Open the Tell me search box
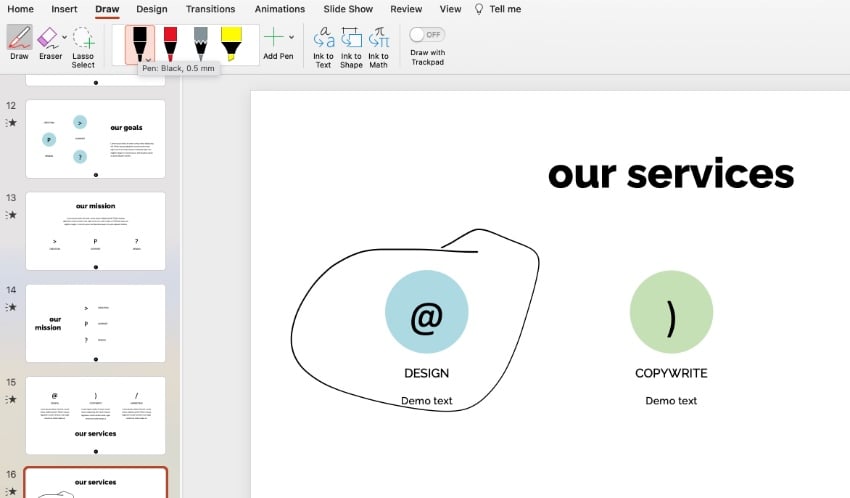Image resolution: width=850 pixels, height=498 pixels. pos(497,9)
